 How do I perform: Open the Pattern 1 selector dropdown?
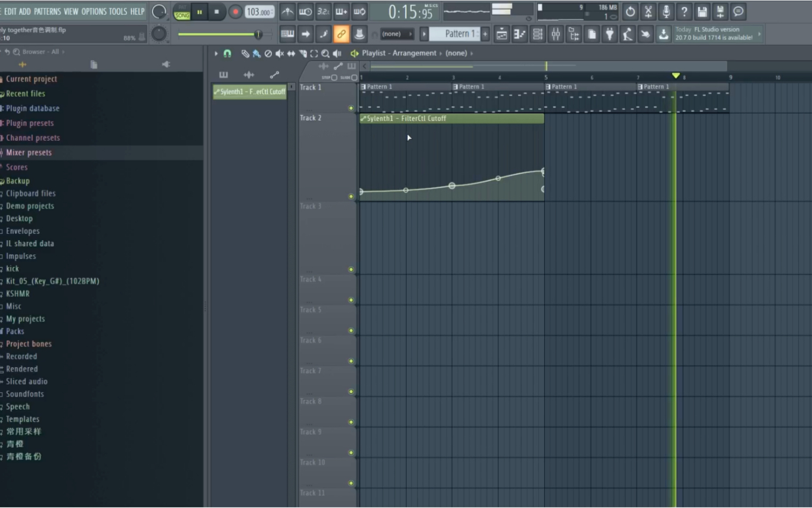(454, 34)
